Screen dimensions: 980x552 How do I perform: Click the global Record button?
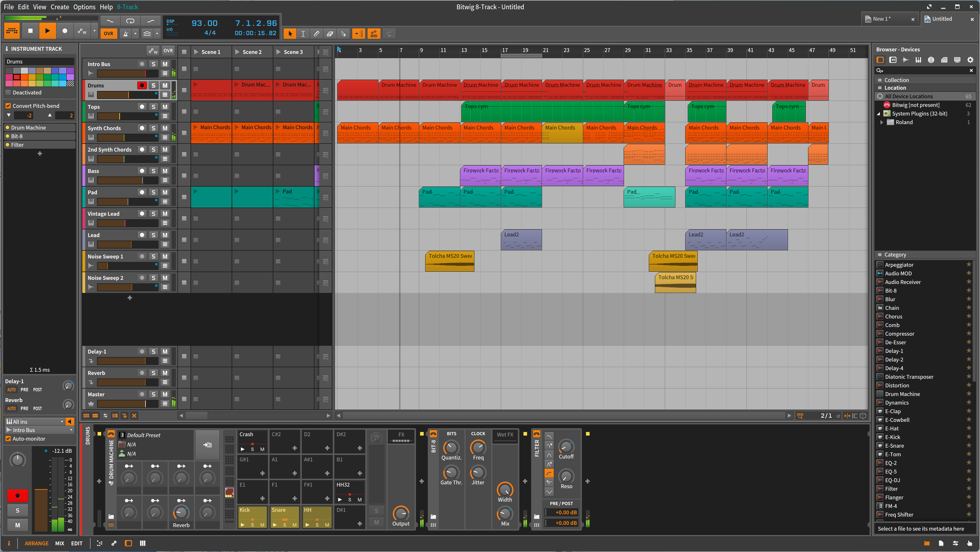coord(65,31)
